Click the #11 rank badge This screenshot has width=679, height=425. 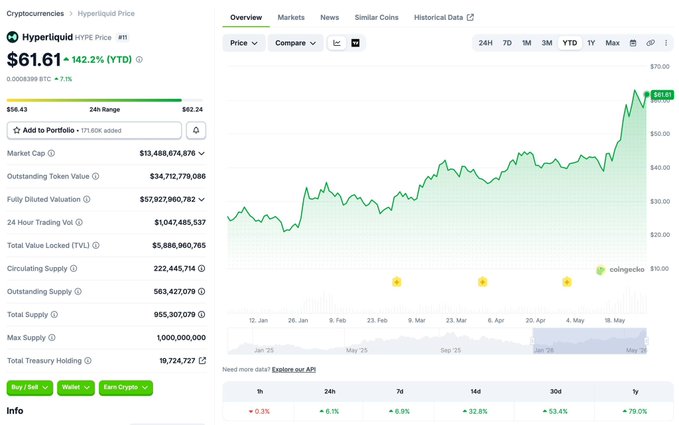coord(123,37)
